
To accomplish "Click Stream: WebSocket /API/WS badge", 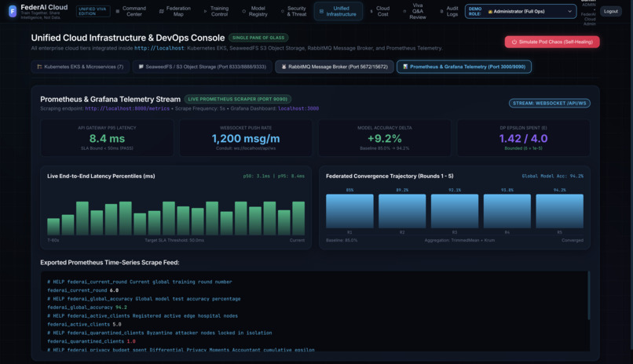I will point(549,104).
